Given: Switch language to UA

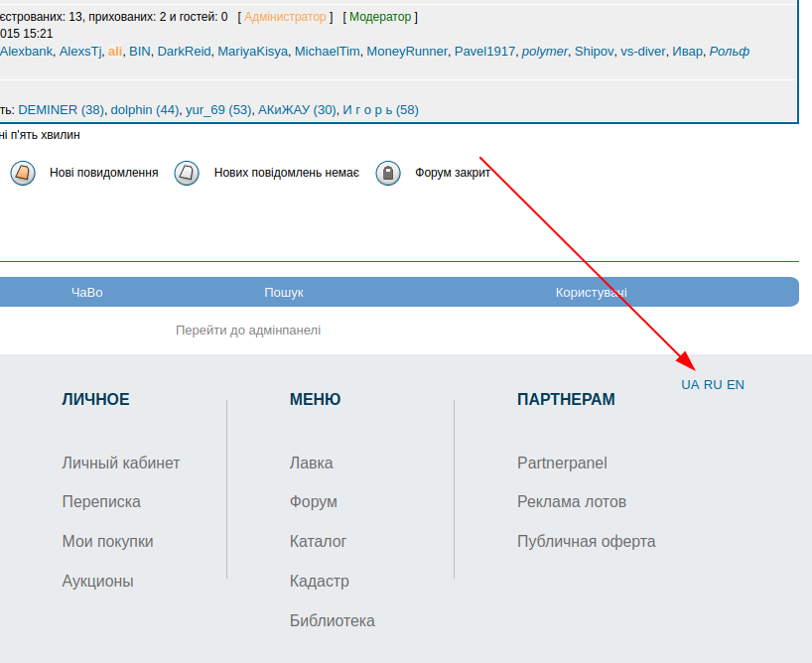Looking at the screenshot, I should [690, 385].
